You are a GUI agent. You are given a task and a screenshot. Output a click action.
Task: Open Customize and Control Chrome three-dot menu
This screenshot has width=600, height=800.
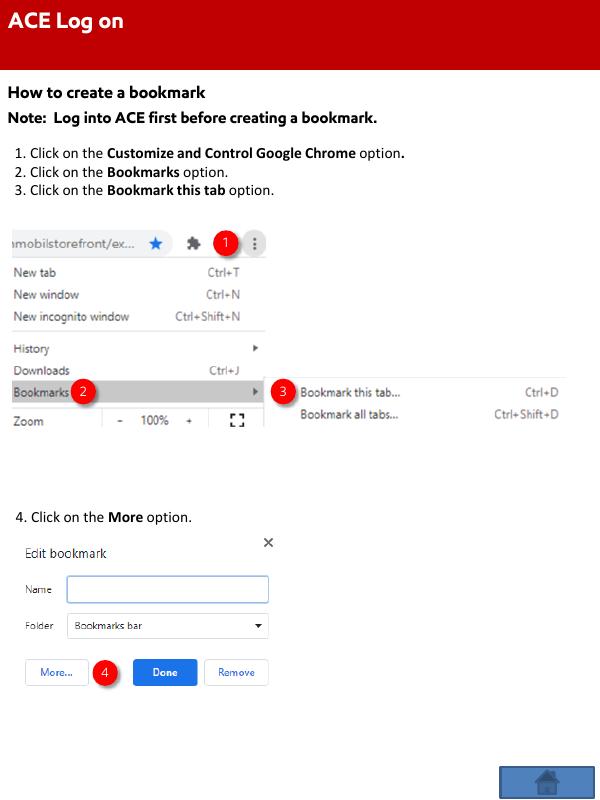click(255, 243)
